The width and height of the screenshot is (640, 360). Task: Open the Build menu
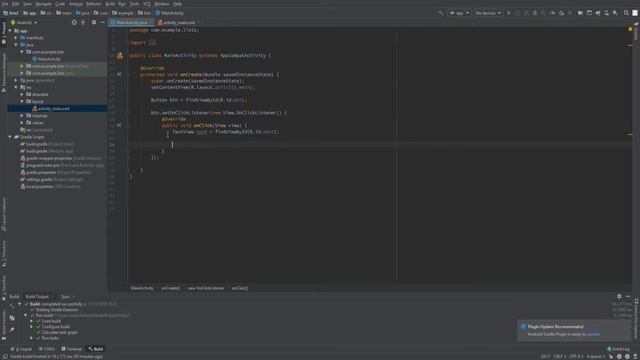(110, 4)
